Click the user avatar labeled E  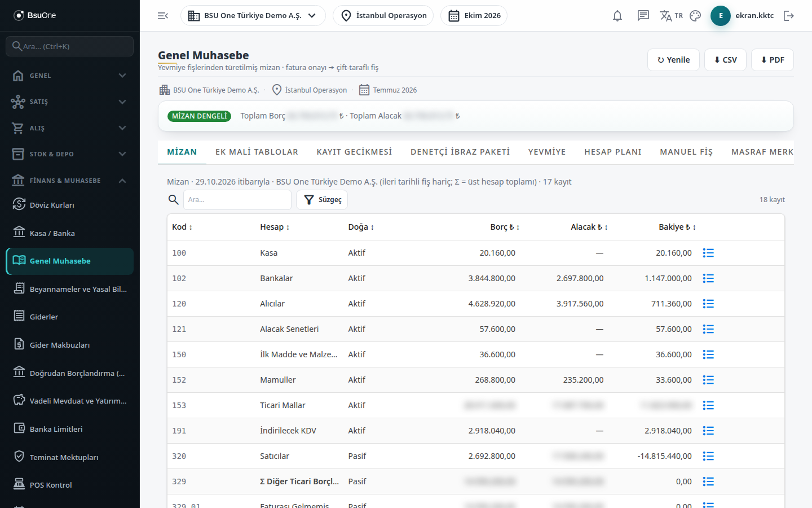point(721,16)
